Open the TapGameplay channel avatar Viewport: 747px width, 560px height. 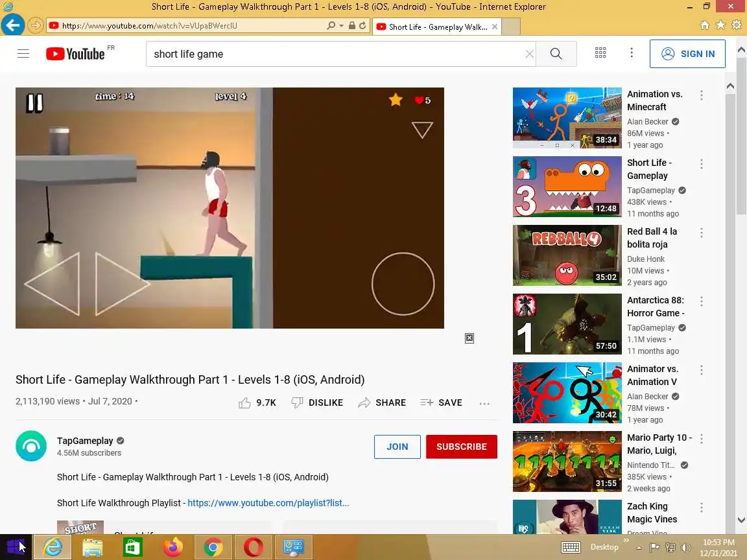pos(31,446)
